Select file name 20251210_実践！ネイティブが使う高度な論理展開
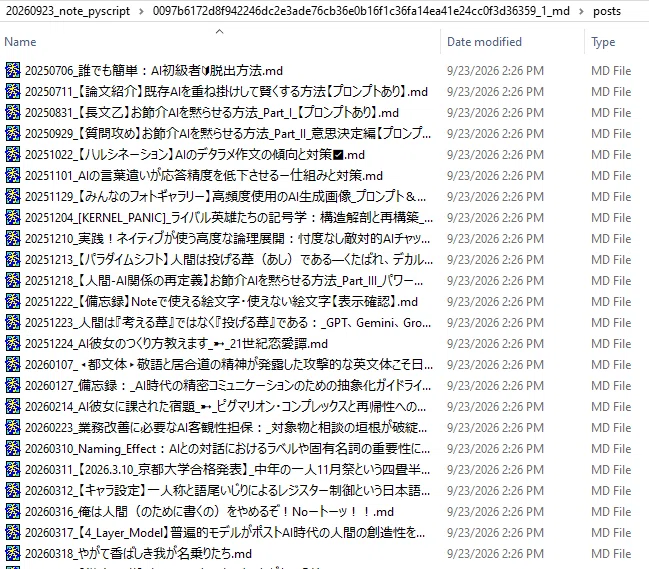The image size is (649, 569). coord(227,238)
